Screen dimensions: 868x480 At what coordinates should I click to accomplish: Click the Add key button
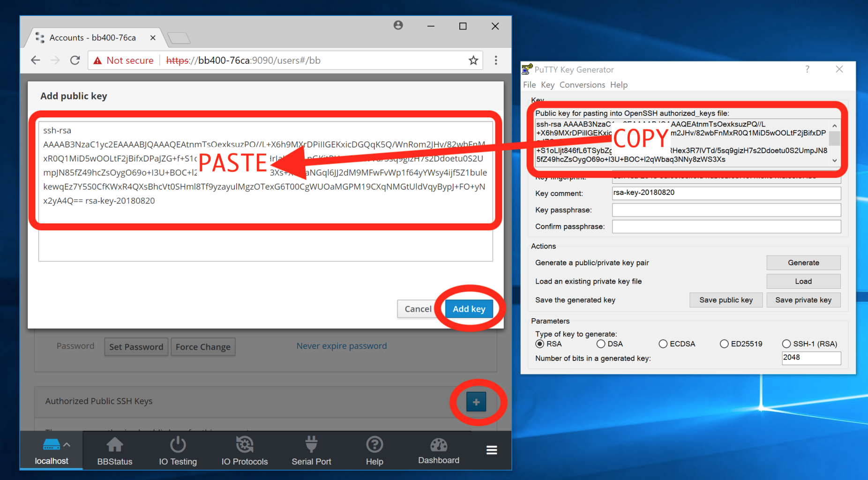coord(469,309)
